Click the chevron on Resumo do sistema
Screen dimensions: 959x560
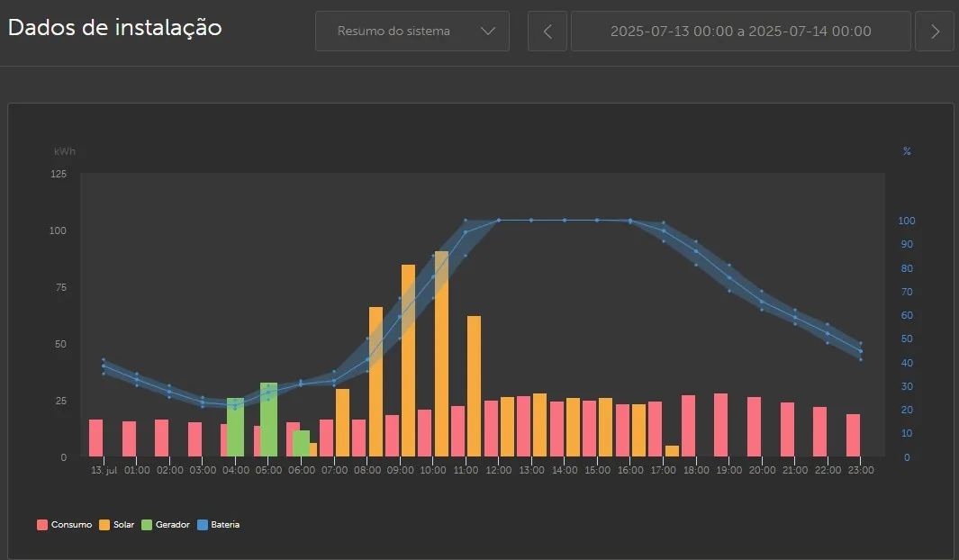click(x=488, y=32)
